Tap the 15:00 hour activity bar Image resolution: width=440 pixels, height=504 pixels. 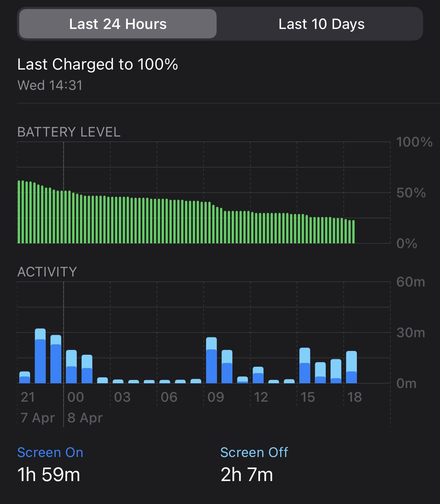click(305, 366)
